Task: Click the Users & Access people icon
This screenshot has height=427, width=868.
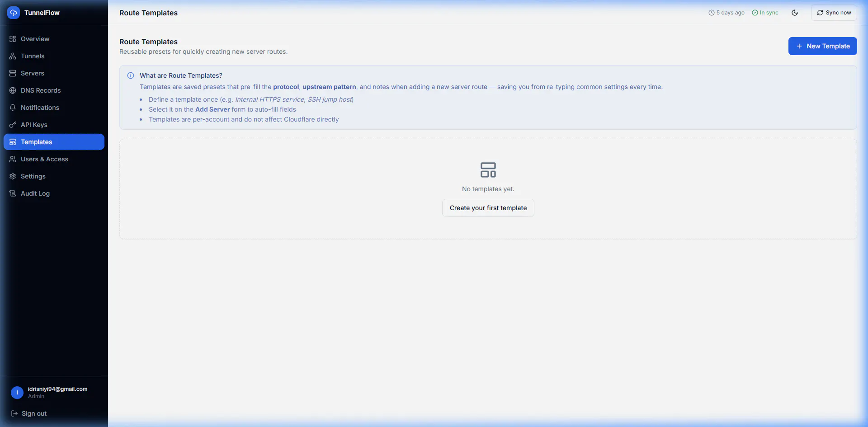Action: pyautogui.click(x=13, y=159)
